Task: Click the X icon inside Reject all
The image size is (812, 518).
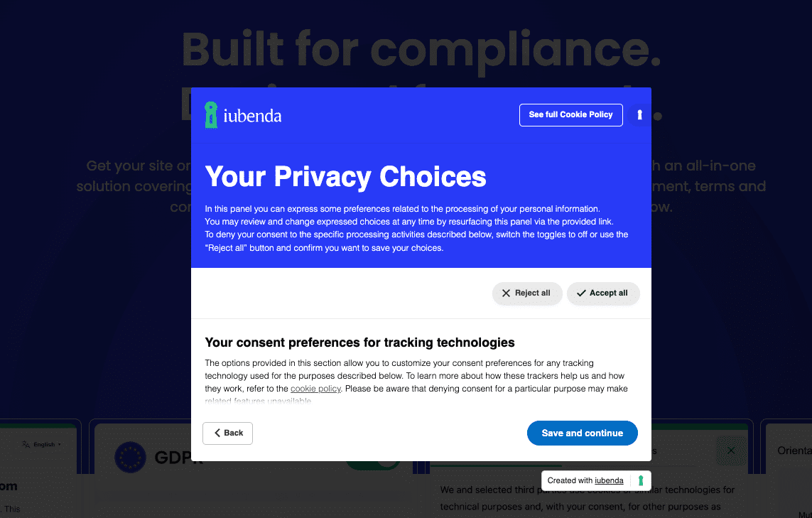Action: tap(506, 293)
